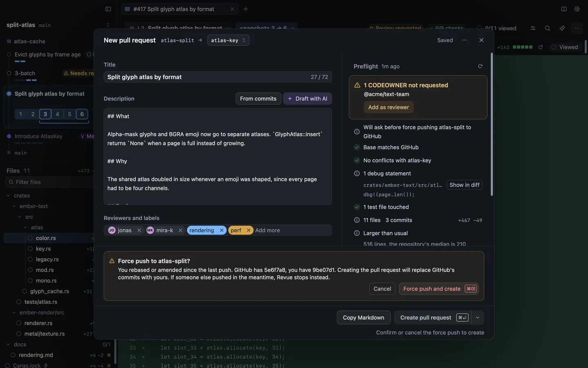The height and width of the screenshot is (368, 588).
Task: Select Evict glyphs by frame age branch
Action: [x=48, y=54]
